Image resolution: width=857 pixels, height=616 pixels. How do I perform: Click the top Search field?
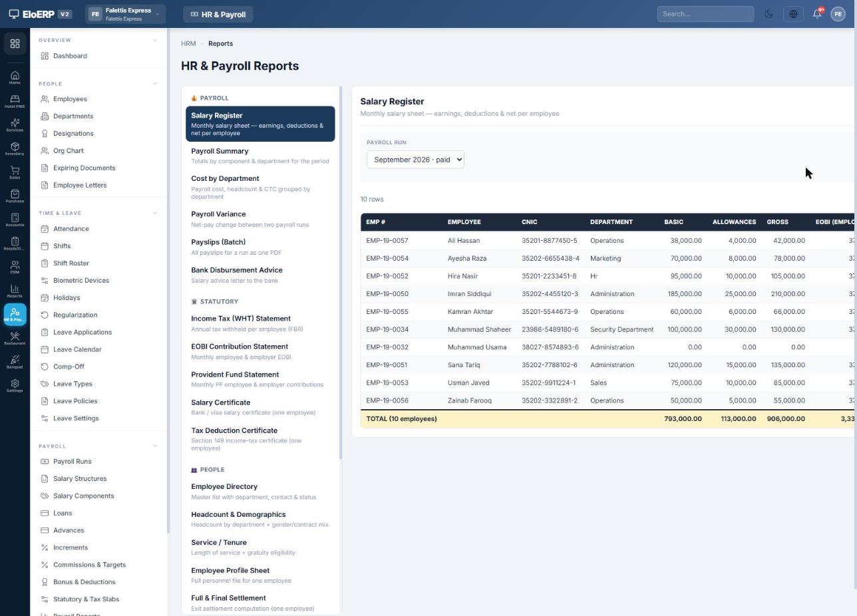(705, 14)
